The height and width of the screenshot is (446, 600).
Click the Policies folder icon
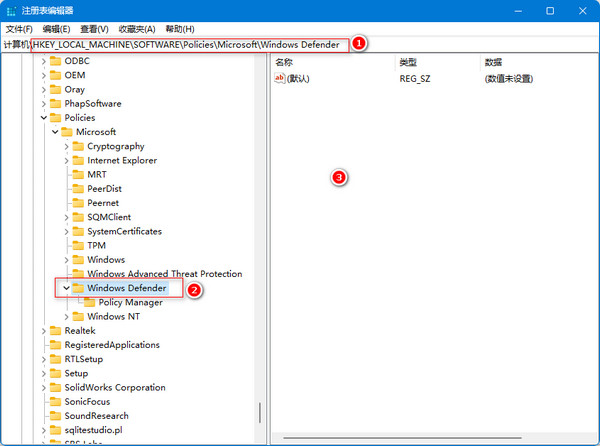(x=55, y=118)
